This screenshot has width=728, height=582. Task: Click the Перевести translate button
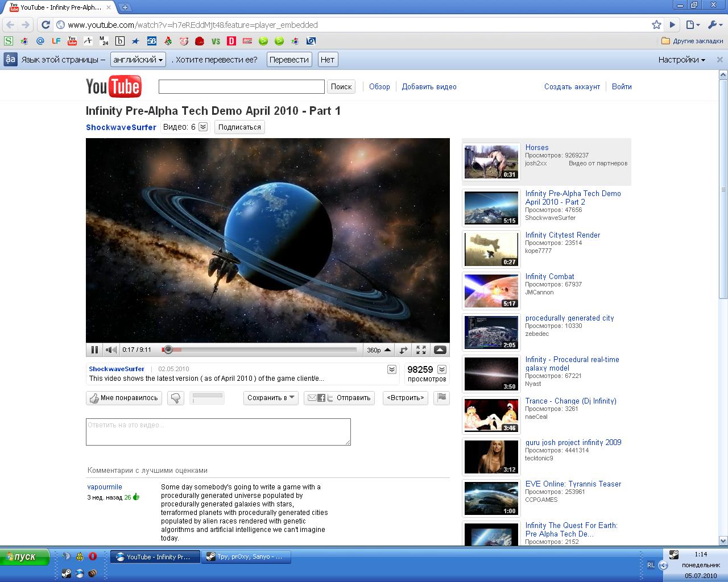[289, 60]
